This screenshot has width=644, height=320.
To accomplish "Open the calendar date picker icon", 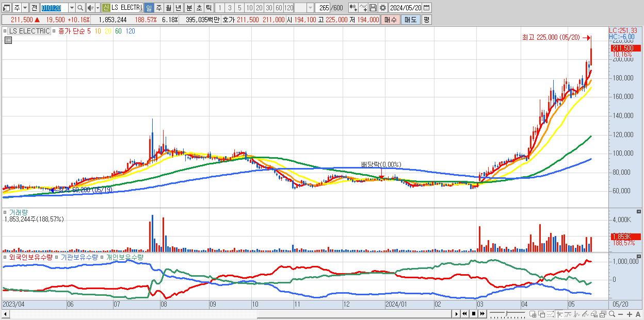I will click(426, 8).
